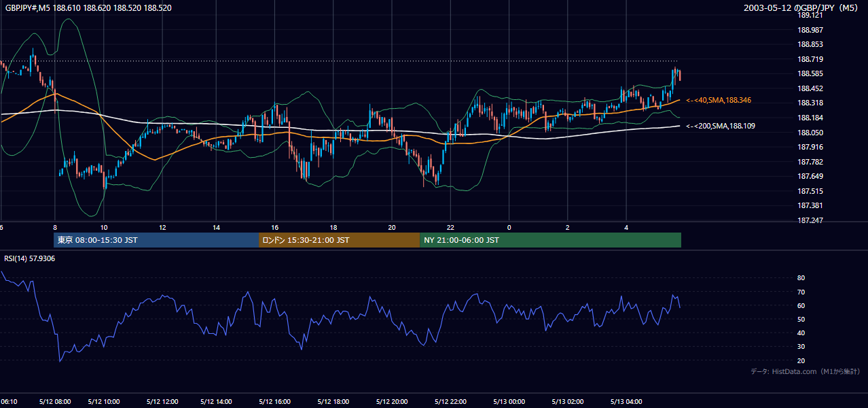The width and height of the screenshot is (868, 408).
Task: Click the bottom time label 5/12 16:00
Action: tap(276, 402)
